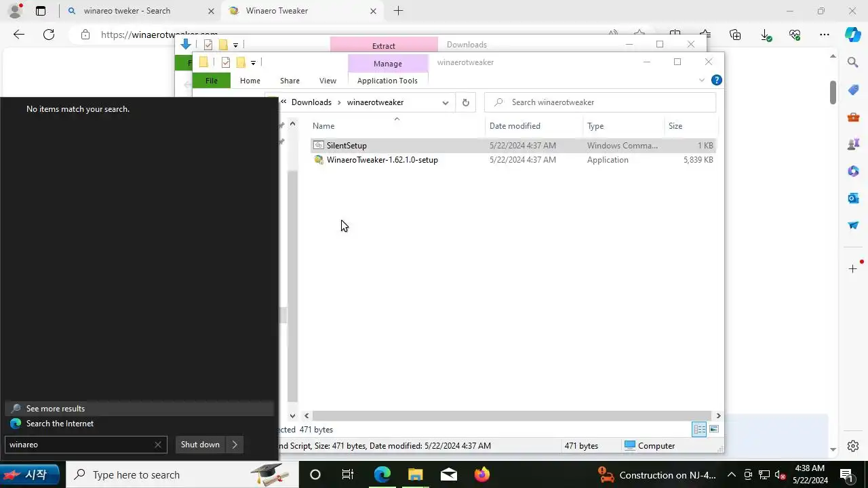
Task: Open the SilentSetup command script icon
Action: [x=319, y=146]
